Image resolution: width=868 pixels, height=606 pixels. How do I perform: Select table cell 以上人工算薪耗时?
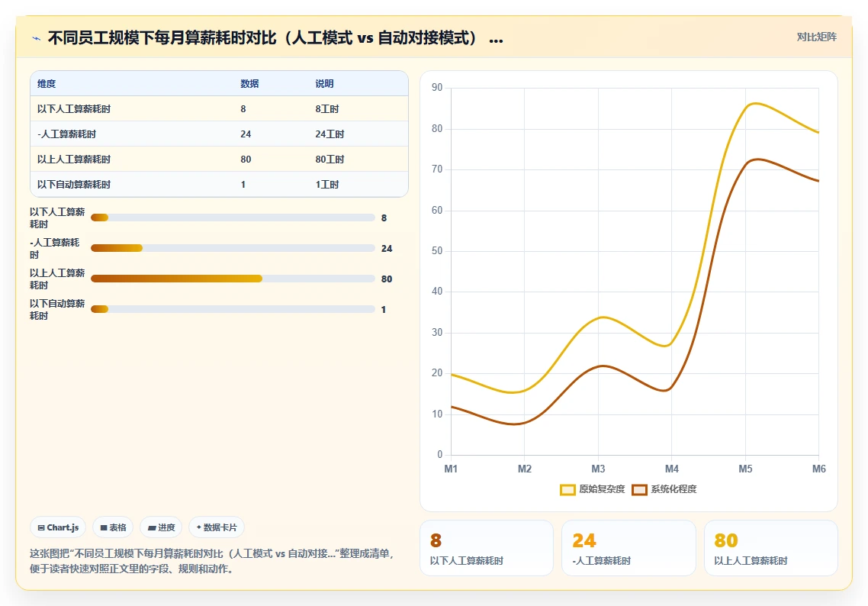coord(74,160)
